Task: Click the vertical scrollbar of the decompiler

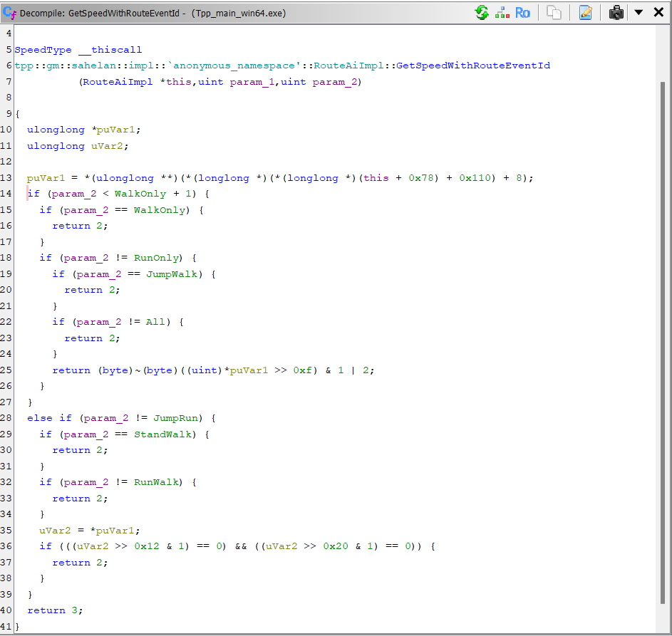Action: coord(663,343)
